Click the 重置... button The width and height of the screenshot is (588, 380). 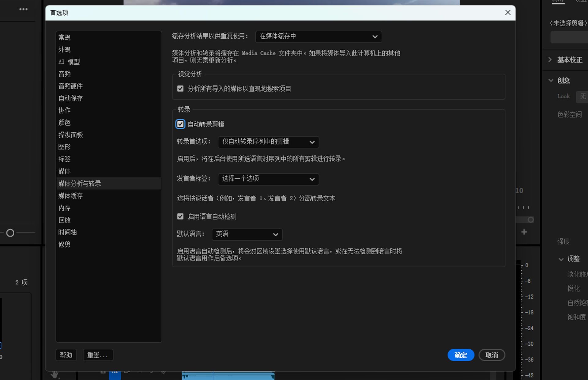[98, 355]
